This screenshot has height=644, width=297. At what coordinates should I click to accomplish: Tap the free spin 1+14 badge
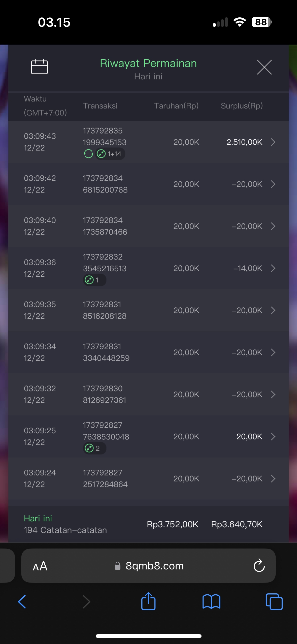(110, 154)
